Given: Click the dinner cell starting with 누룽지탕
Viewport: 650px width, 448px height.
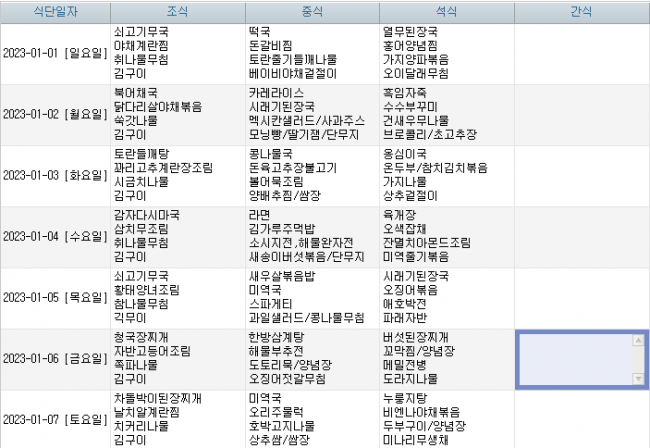Looking at the screenshot, I should pos(446,418).
